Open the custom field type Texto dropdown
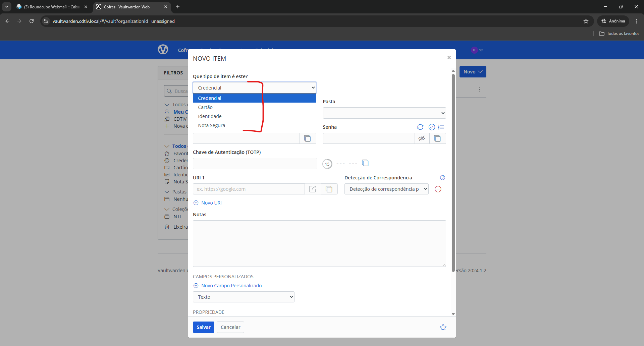This screenshot has width=644, height=346. coord(244,297)
